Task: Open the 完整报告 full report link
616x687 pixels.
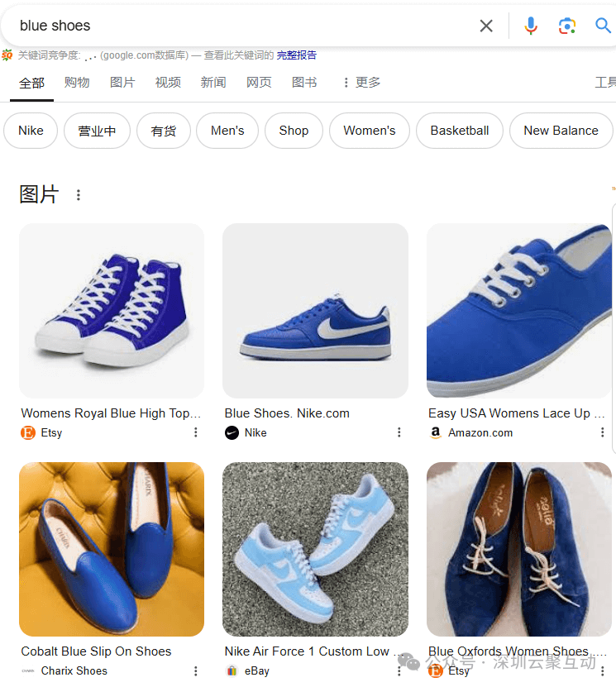Action: click(297, 55)
